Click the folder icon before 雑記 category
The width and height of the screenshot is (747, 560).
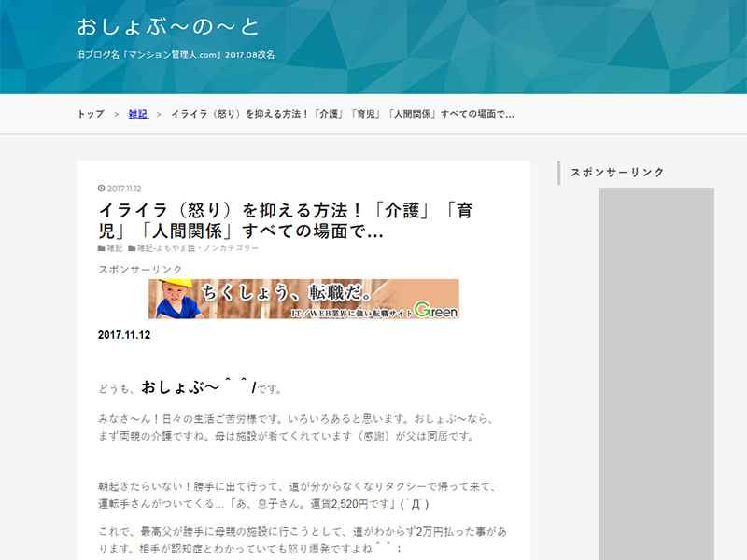102,248
